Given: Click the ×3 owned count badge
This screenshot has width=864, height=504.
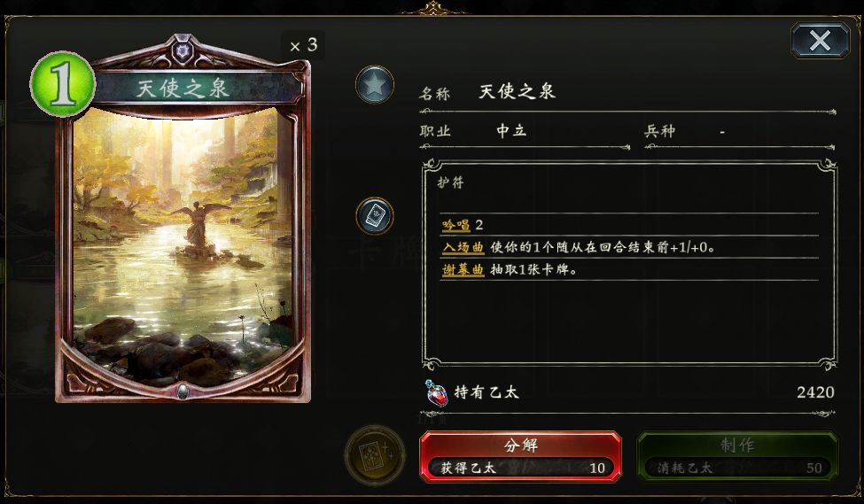Looking at the screenshot, I should (304, 45).
